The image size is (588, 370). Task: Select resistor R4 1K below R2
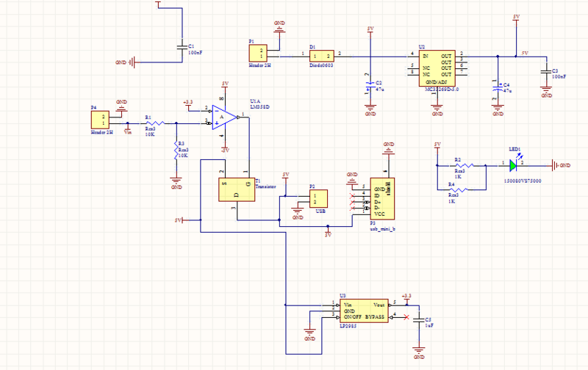(x=457, y=190)
